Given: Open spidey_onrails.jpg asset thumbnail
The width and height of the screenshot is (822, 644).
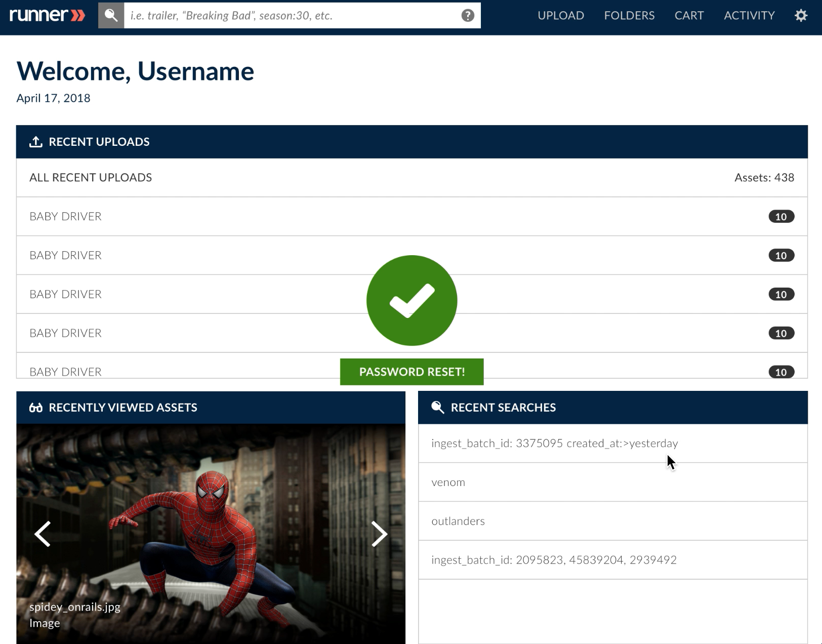Looking at the screenshot, I should pos(211,534).
